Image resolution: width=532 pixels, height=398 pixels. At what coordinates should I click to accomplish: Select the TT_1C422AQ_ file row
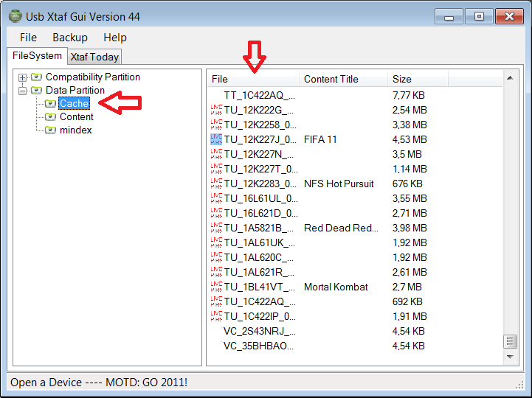(x=355, y=95)
